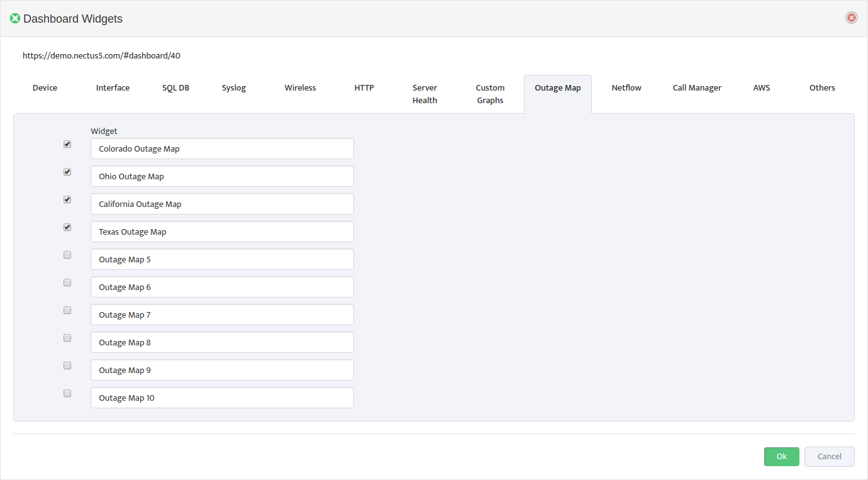Click the Outage Map 10 input field
Screen dimensions: 868x480
222,398
